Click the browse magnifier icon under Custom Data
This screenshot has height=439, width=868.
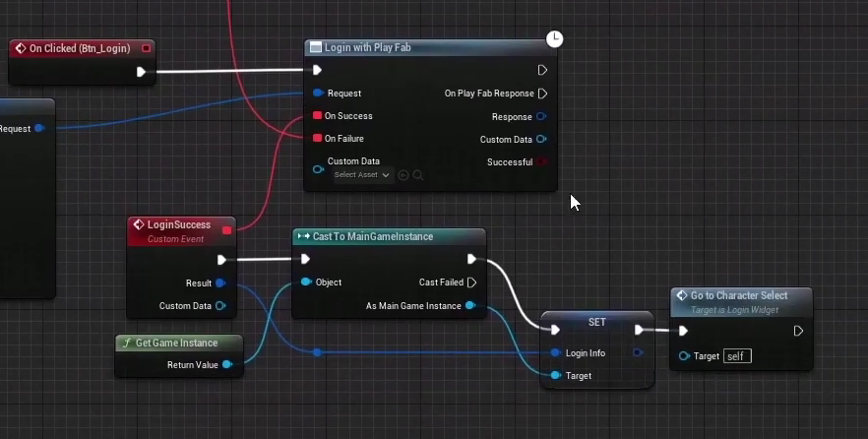pyautogui.click(x=418, y=175)
